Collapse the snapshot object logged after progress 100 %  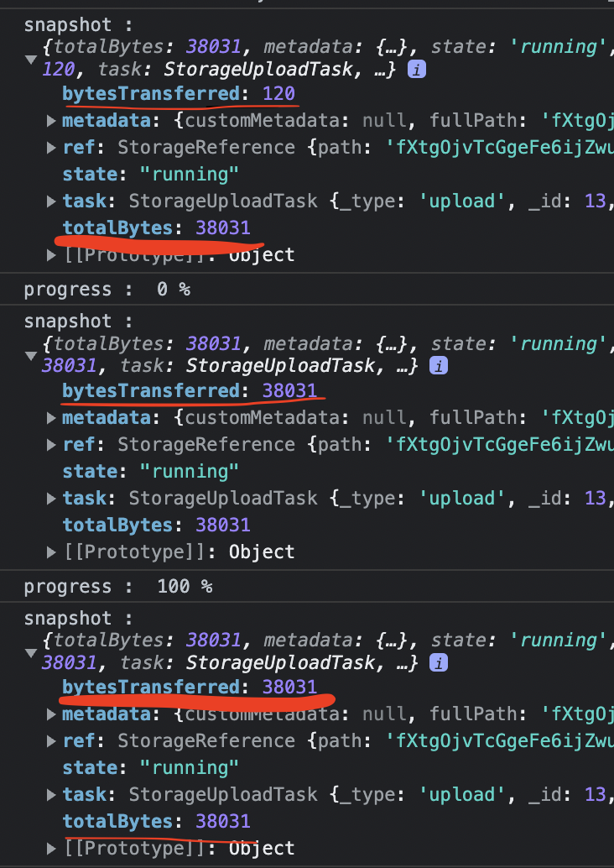31,652
